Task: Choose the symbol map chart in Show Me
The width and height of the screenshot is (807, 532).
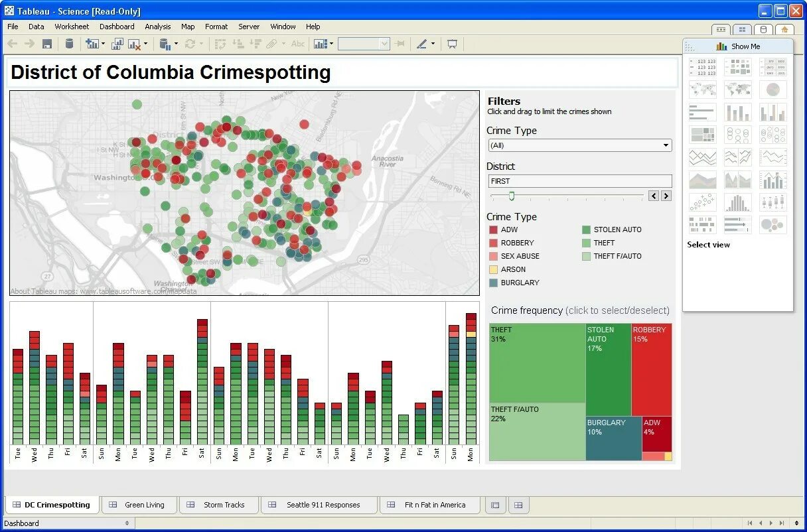Action: click(x=703, y=89)
